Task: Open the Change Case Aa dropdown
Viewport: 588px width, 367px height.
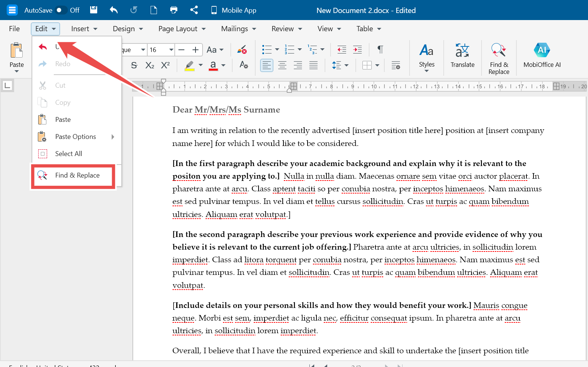Action: 215,50
